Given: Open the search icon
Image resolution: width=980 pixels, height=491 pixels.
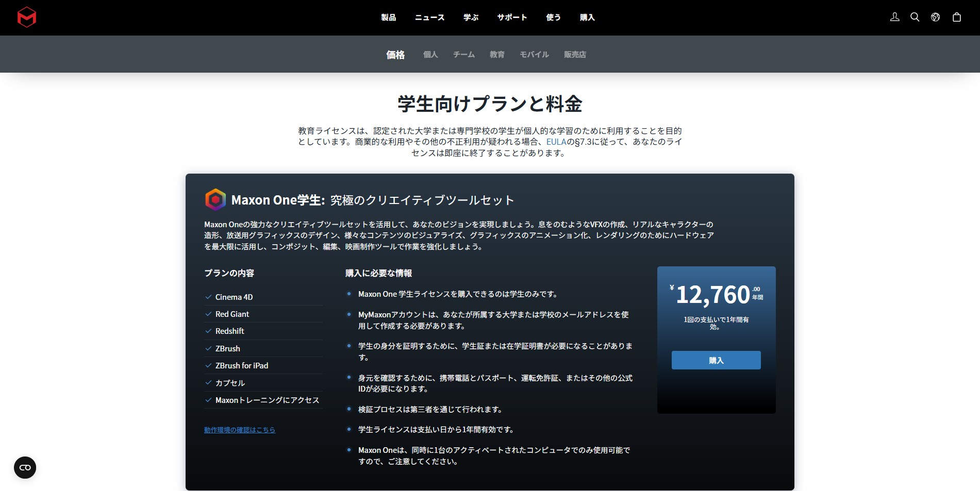Looking at the screenshot, I should pyautogui.click(x=915, y=17).
